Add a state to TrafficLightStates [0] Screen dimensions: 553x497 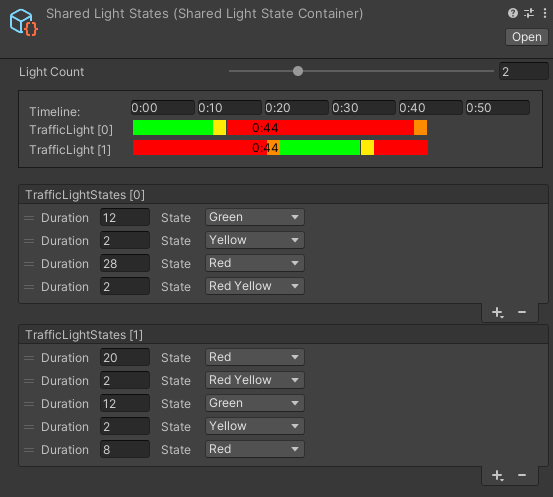click(498, 312)
